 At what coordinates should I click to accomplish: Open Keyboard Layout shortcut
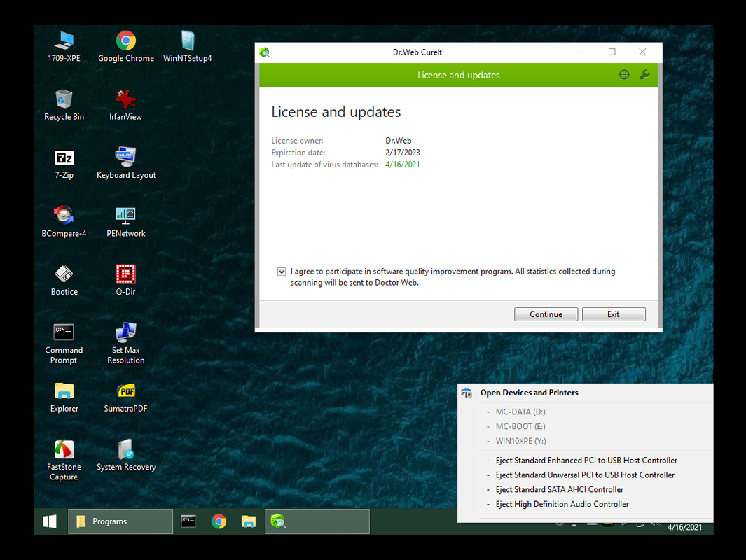[125, 164]
